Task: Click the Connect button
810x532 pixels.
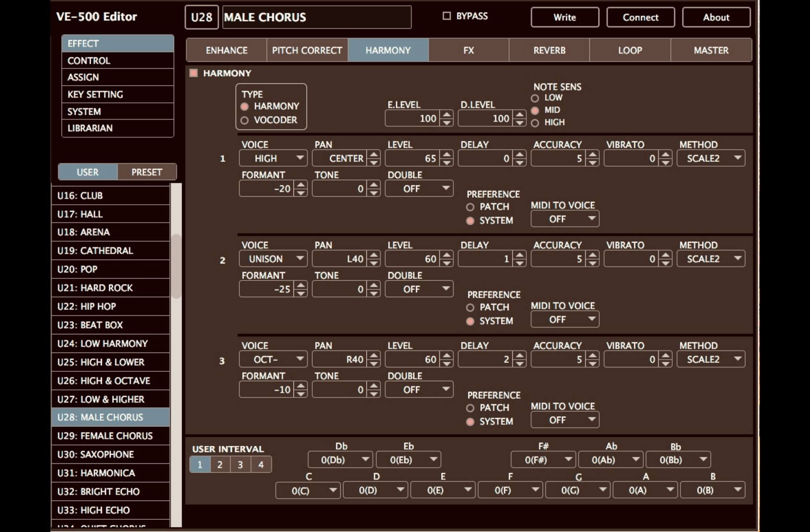Action: (641, 17)
